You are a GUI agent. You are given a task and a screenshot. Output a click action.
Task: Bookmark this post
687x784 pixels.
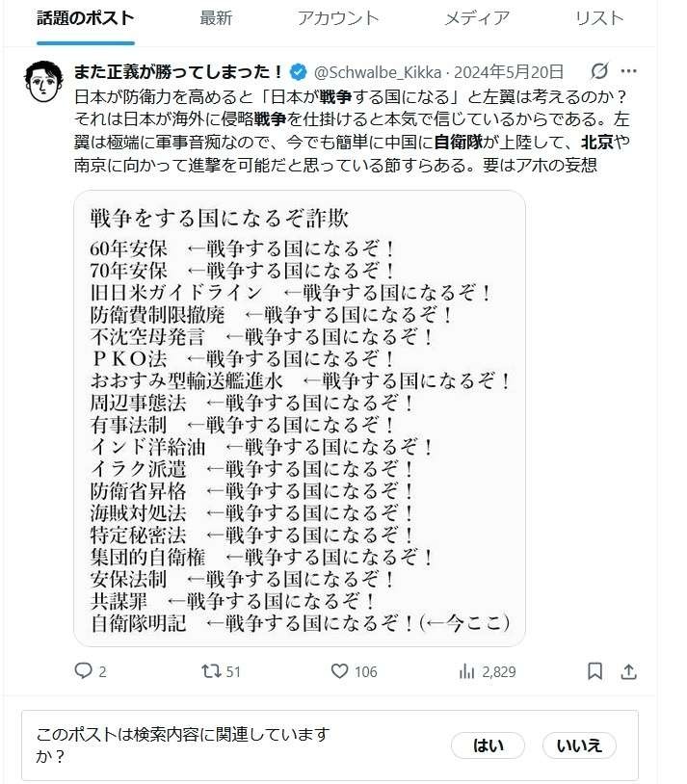(595, 670)
